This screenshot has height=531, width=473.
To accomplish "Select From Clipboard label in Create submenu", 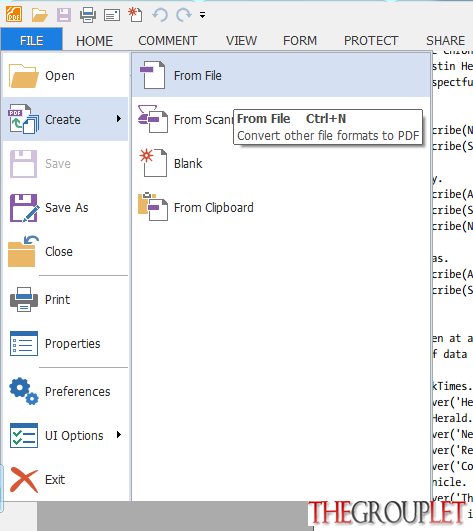I will pos(214,208).
